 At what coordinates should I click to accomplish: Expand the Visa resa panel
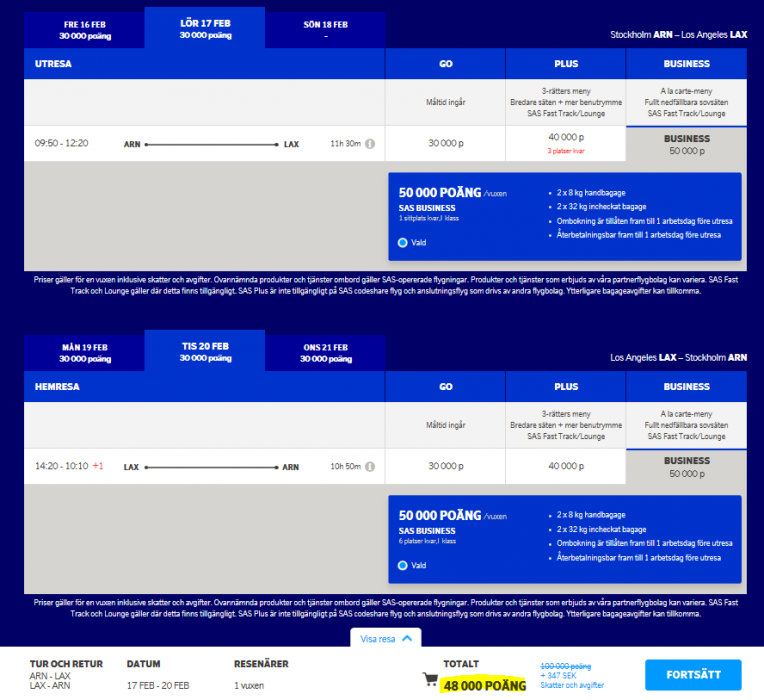[x=385, y=638]
